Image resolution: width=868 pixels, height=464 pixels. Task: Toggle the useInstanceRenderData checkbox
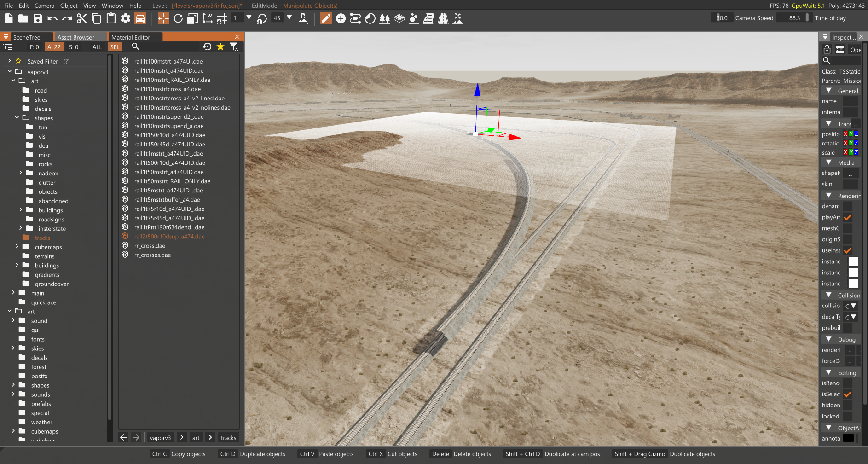coord(847,250)
